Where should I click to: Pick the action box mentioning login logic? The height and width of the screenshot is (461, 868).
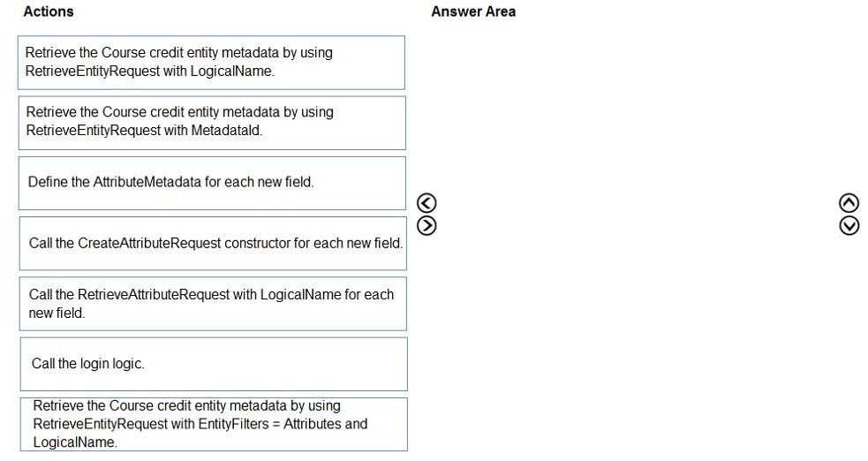214,364
